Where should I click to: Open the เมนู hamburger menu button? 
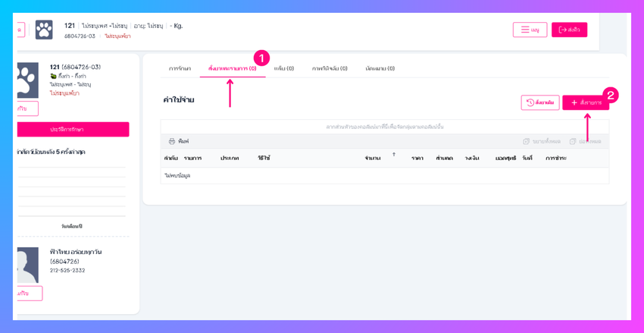530,30
